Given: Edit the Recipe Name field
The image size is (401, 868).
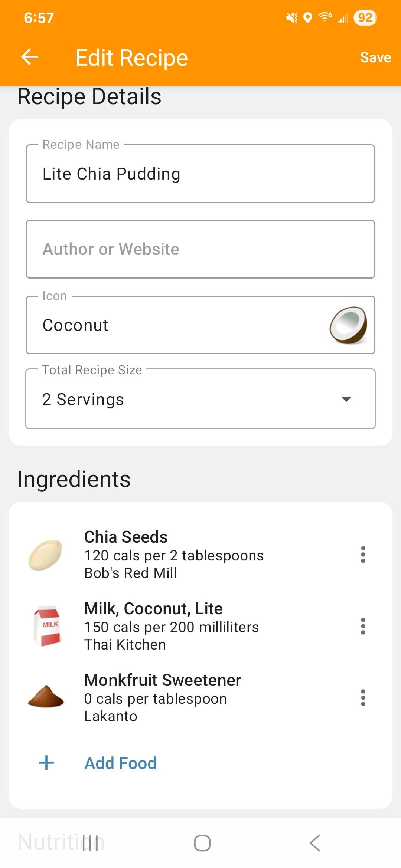Looking at the screenshot, I should [200, 174].
